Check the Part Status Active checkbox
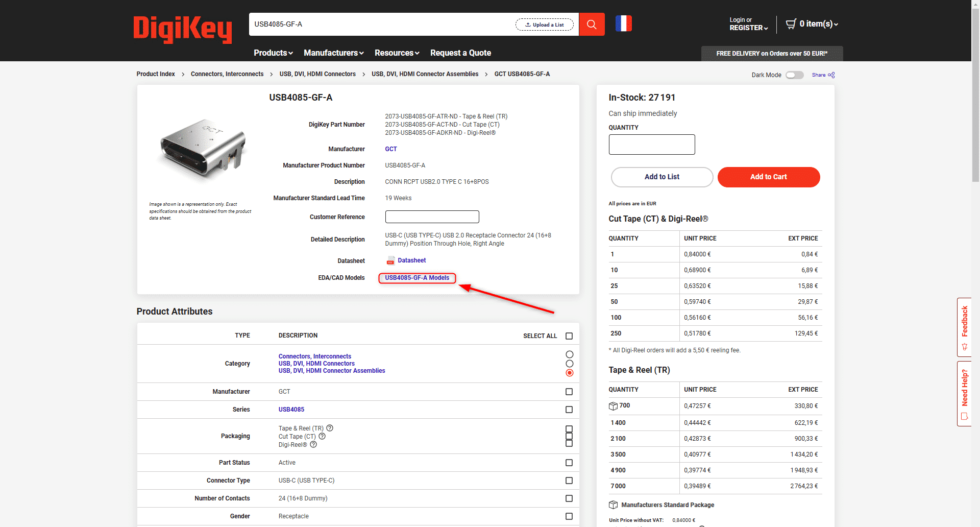The image size is (980, 527). [x=569, y=463]
